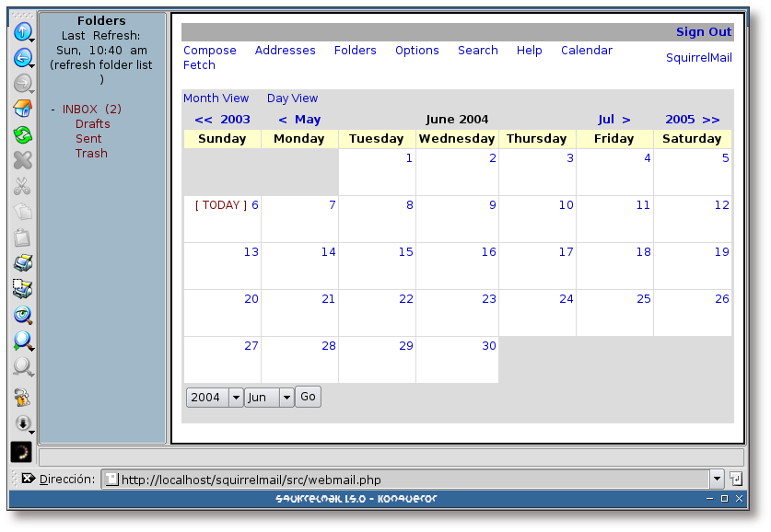
Task: Click the Zoom Out magnifier icon
Action: click(x=23, y=366)
